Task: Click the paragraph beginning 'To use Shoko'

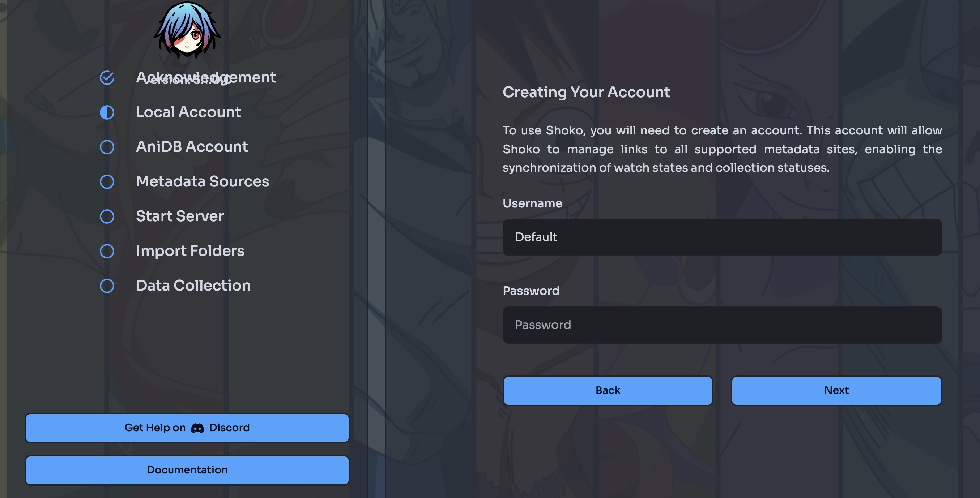Action: [722, 149]
